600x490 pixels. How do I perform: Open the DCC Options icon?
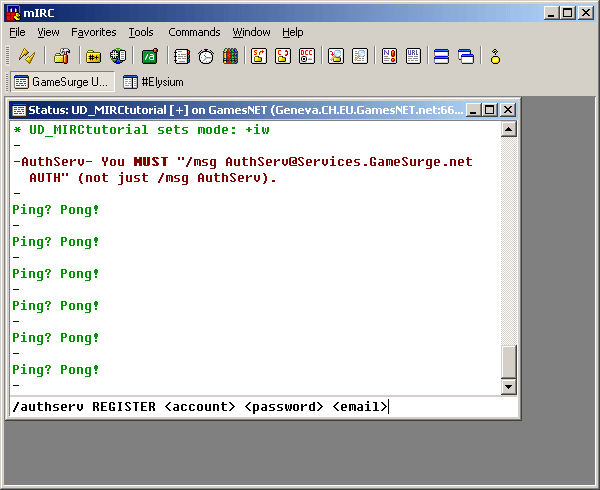[307, 56]
